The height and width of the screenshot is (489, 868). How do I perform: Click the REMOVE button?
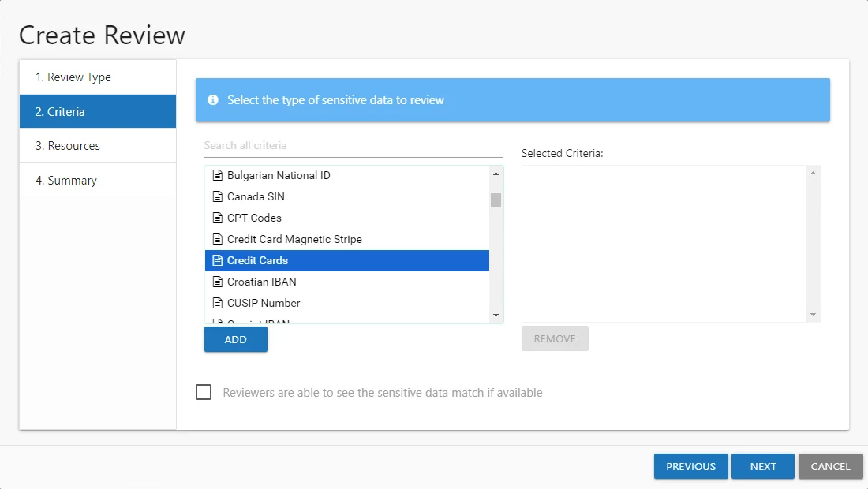tap(555, 338)
